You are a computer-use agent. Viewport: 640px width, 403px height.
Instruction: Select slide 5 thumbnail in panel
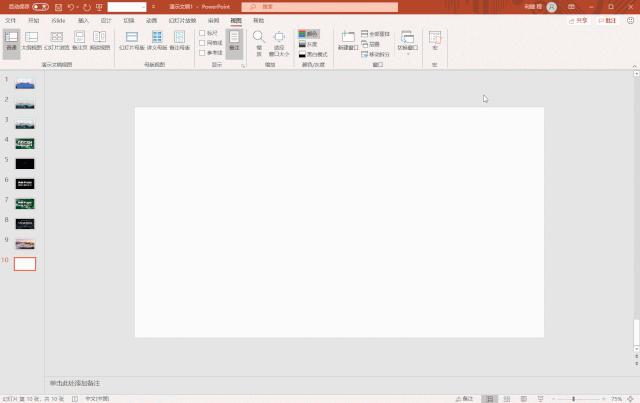point(25,163)
